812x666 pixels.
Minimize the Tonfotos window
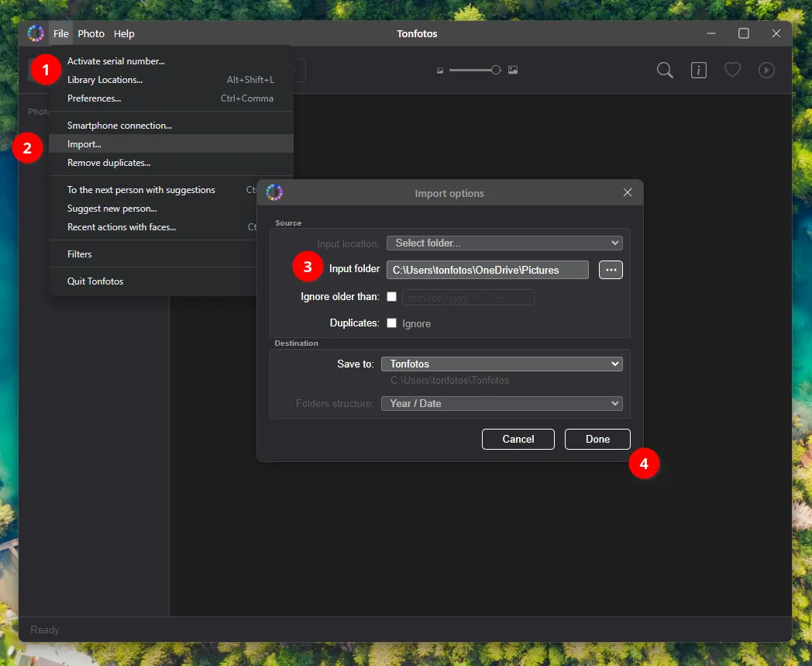point(711,33)
